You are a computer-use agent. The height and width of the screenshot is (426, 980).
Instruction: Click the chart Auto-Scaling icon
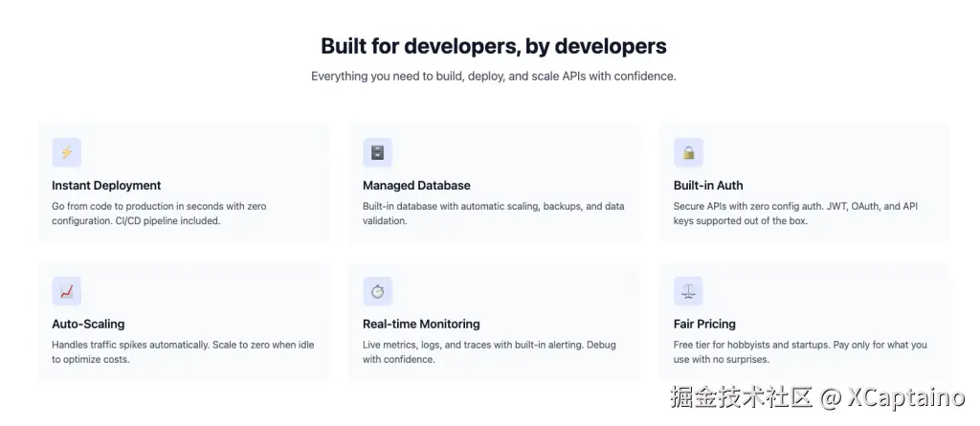66,292
